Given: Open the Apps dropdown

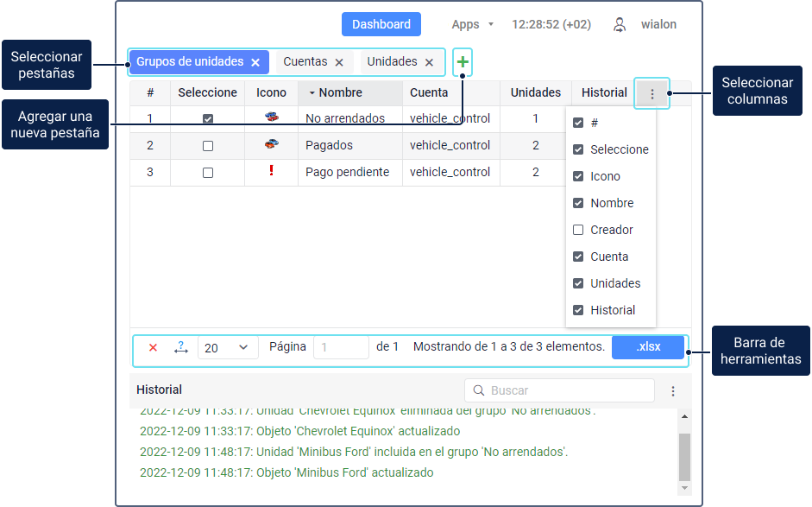Looking at the screenshot, I should click(472, 24).
